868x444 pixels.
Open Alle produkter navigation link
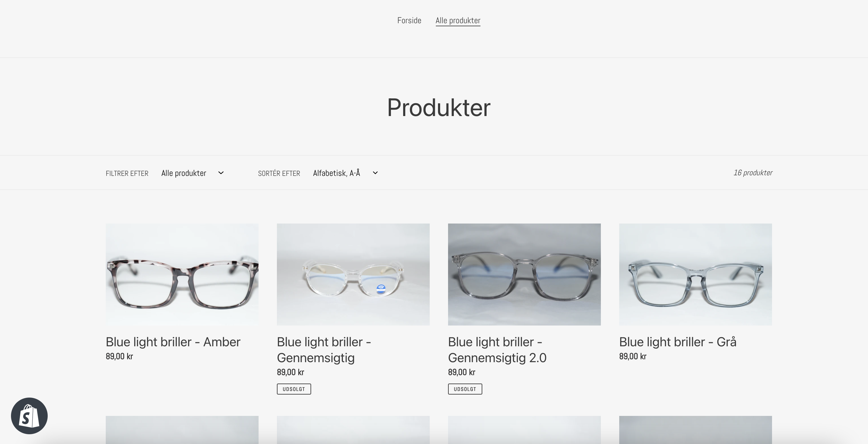tap(458, 20)
